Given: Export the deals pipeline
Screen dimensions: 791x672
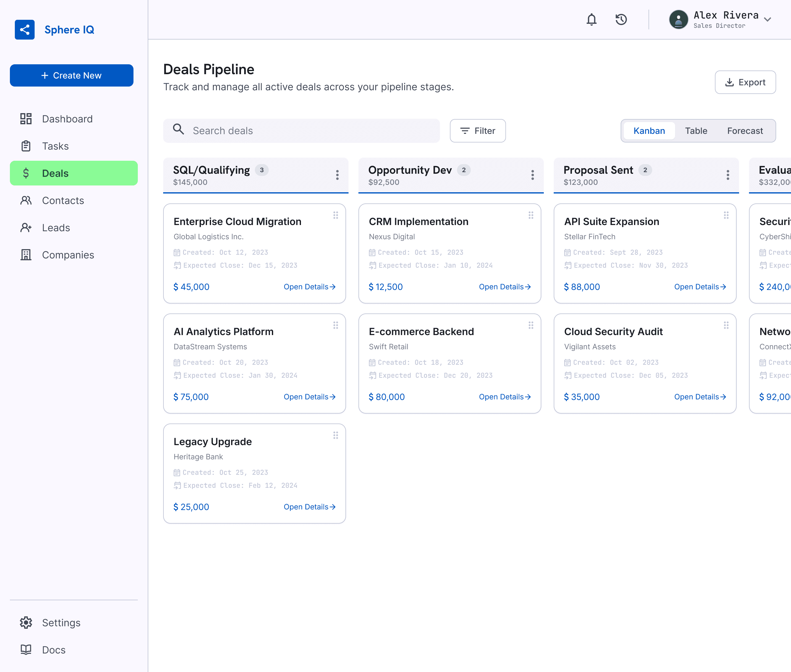Looking at the screenshot, I should pos(745,82).
